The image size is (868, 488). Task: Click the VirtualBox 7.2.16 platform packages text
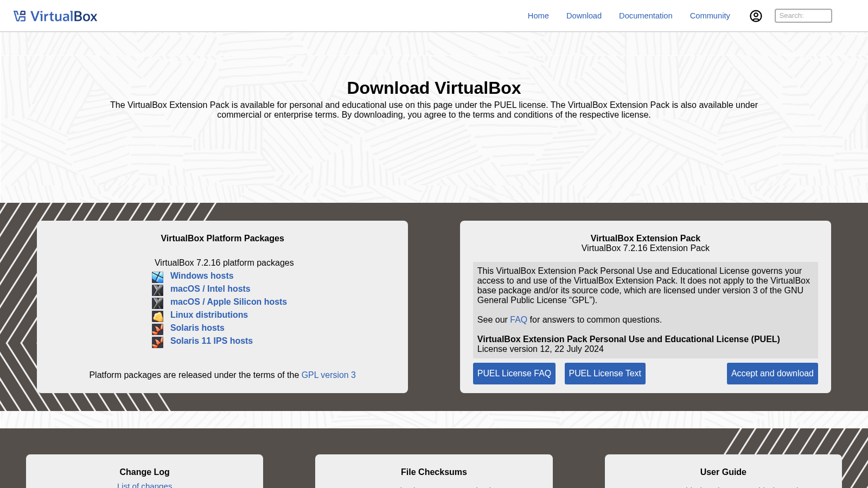coord(224,263)
